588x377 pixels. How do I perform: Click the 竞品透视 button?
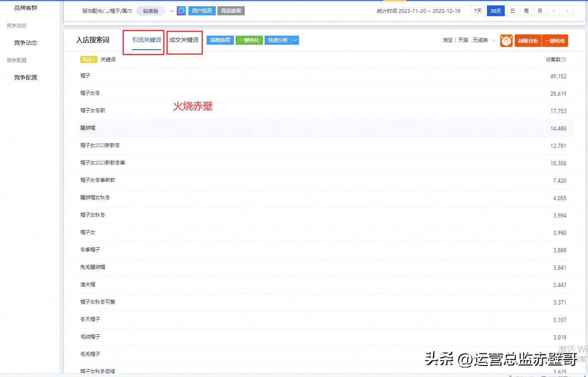coord(231,11)
